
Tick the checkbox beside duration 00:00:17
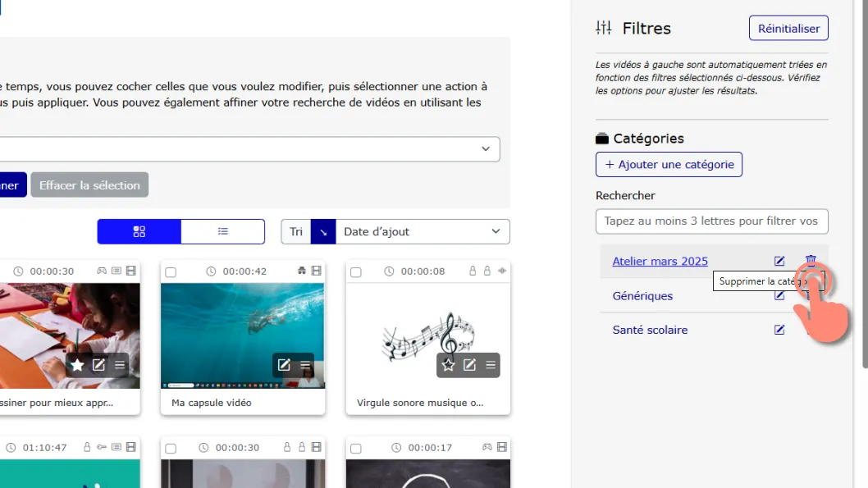[x=356, y=448]
